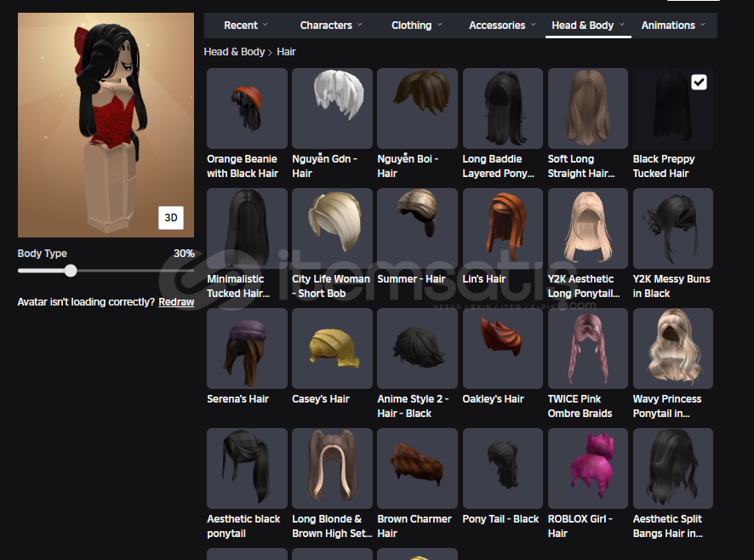Choose the Nguyễn Gơn white hair
Screen dimensions: 754x560
pyautogui.click(x=332, y=109)
